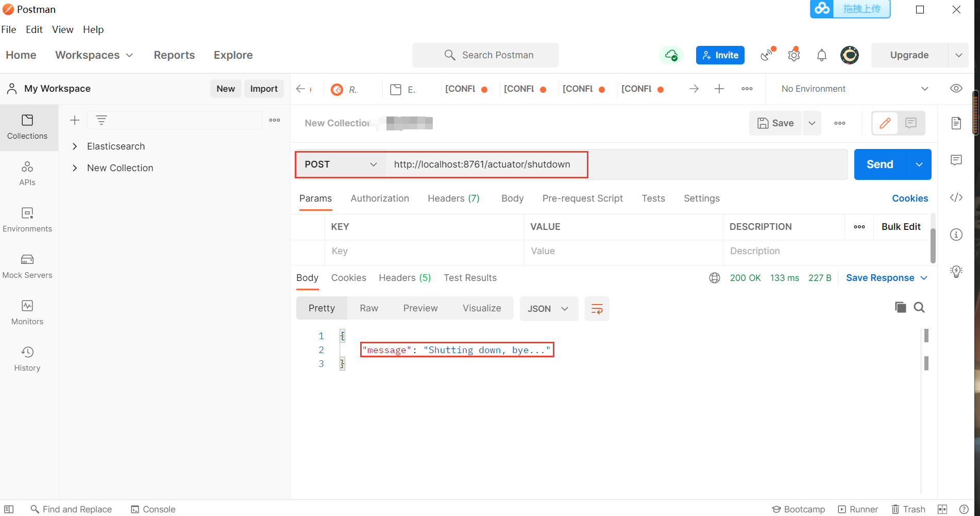Open the POST method dropdown
The image size is (980, 516).
coord(341,164)
